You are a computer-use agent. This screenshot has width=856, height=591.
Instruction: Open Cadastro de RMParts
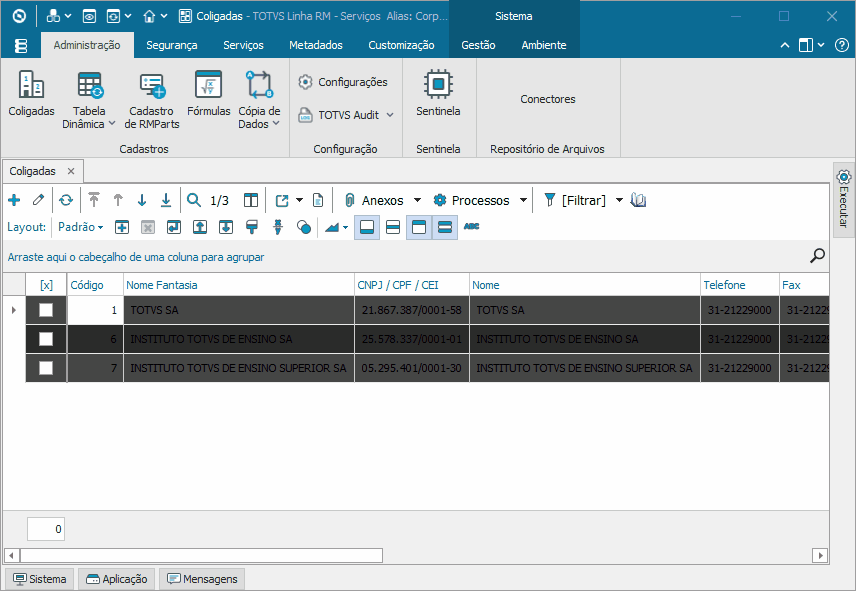tap(152, 100)
